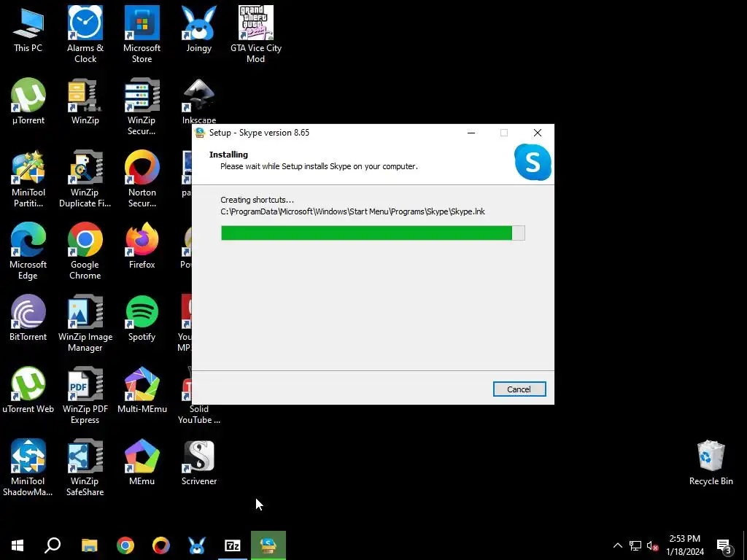This screenshot has width=747, height=560.
Task: Select the Joingy desktop shortcut
Action: pyautogui.click(x=198, y=29)
